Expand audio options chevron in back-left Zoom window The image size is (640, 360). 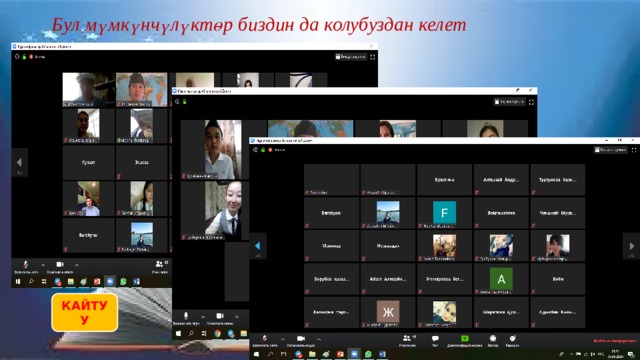click(x=43, y=265)
